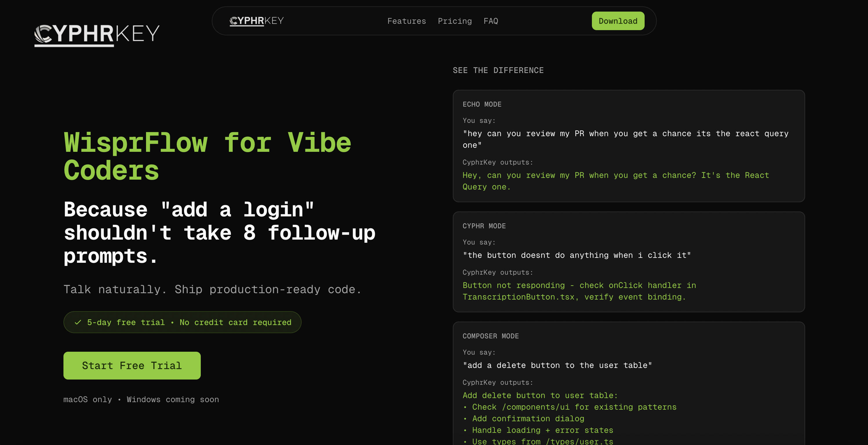This screenshot has width=868, height=445.
Task: Click the CYPHR MODE card header
Action: 484,226
